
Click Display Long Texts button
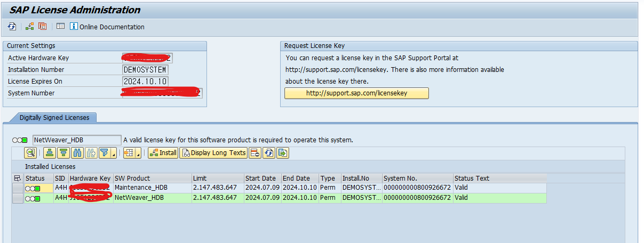pos(213,153)
